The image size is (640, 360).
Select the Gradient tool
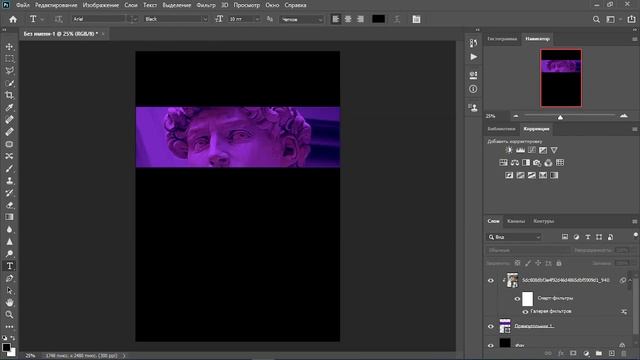[9, 217]
